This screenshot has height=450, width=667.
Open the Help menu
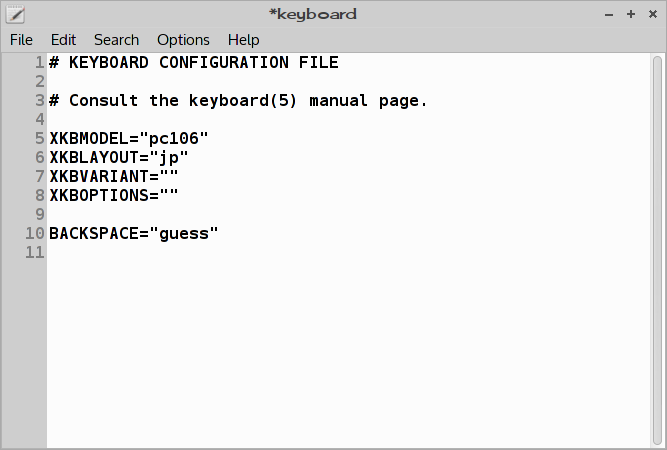click(243, 40)
